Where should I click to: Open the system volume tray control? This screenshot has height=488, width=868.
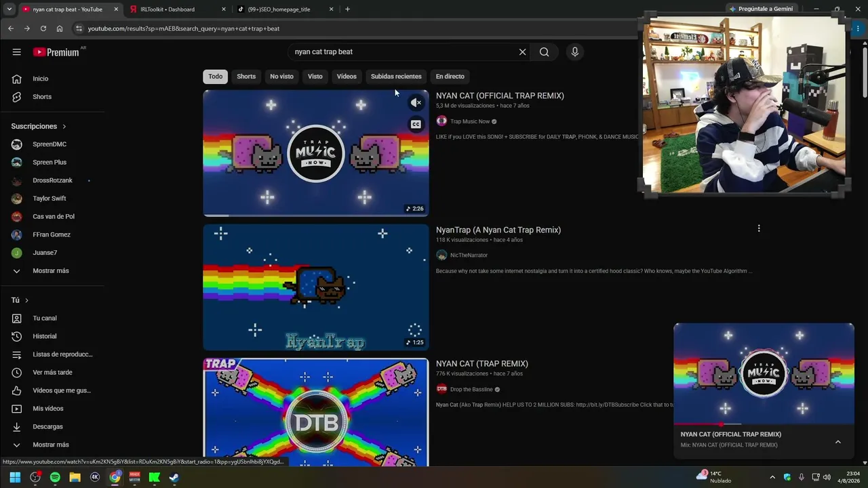[x=827, y=477]
